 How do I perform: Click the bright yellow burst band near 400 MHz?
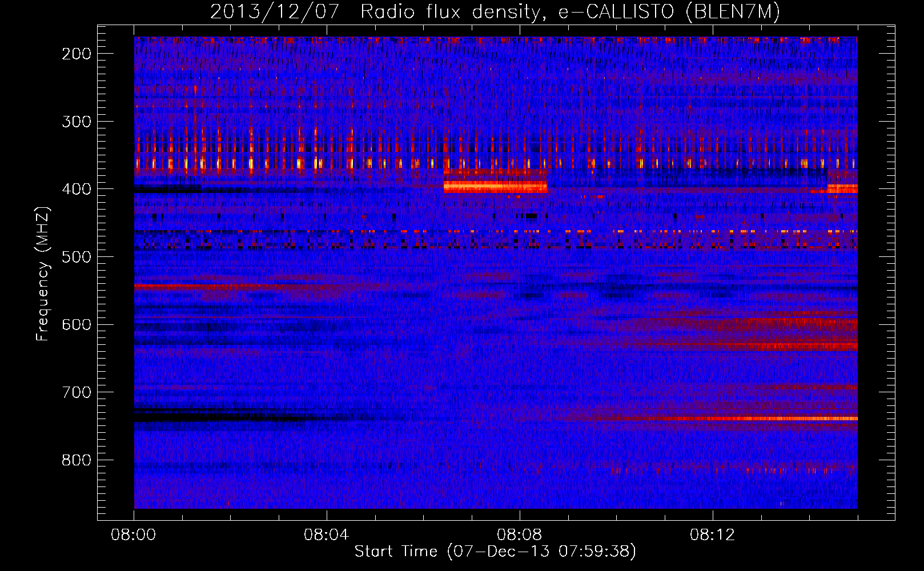[x=496, y=187]
